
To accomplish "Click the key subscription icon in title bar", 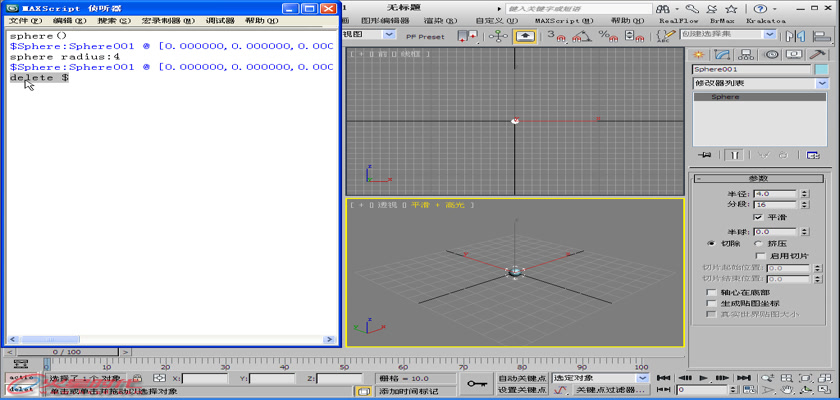I will (x=692, y=9).
